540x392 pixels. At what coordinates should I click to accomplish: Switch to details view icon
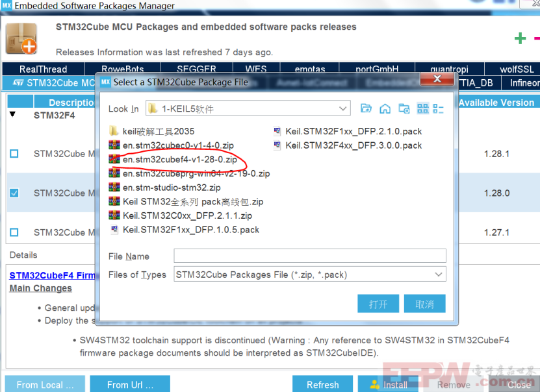click(x=439, y=108)
